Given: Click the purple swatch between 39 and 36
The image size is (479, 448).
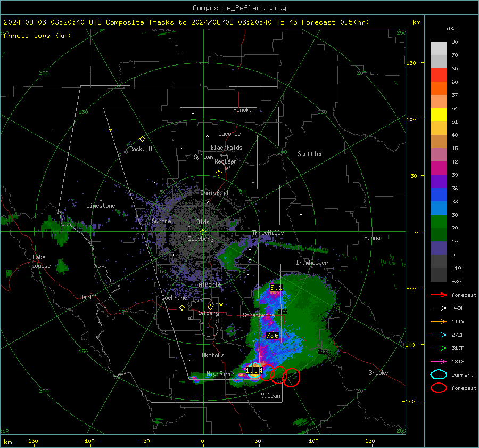Looking at the screenshot, I should click(x=439, y=181).
